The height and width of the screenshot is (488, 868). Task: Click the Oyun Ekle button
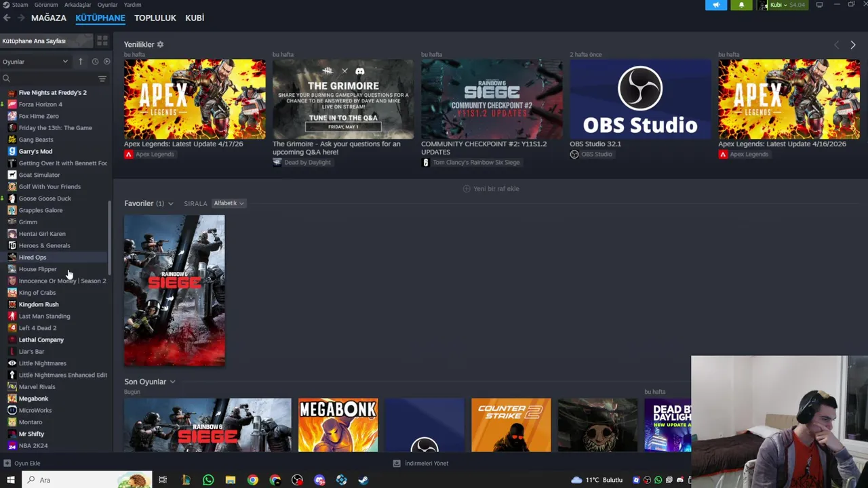tap(22, 464)
